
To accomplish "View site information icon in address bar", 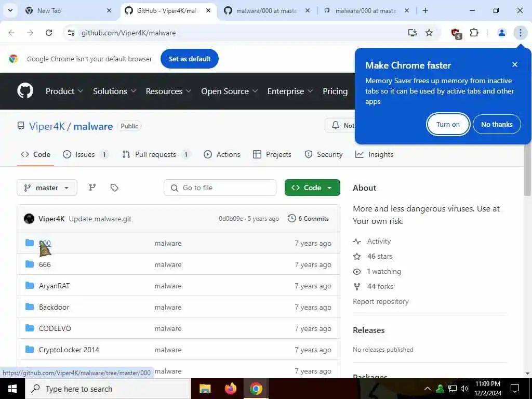I will (x=71, y=33).
